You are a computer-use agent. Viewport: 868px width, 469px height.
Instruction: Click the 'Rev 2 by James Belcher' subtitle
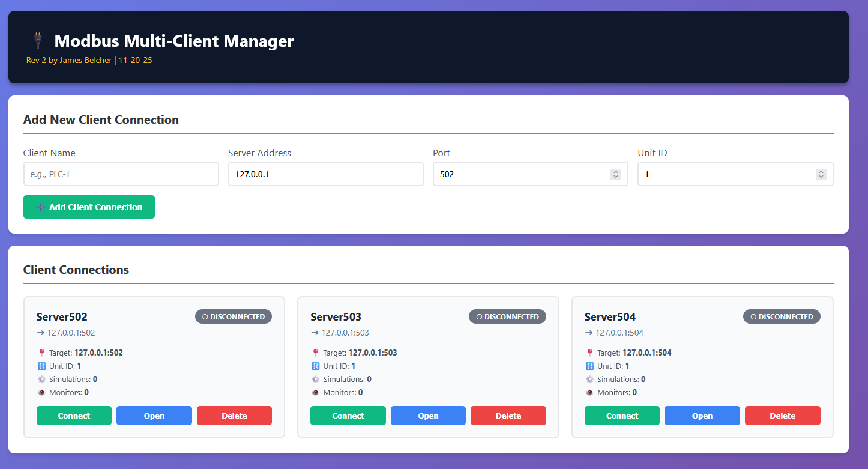(x=69, y=61)
